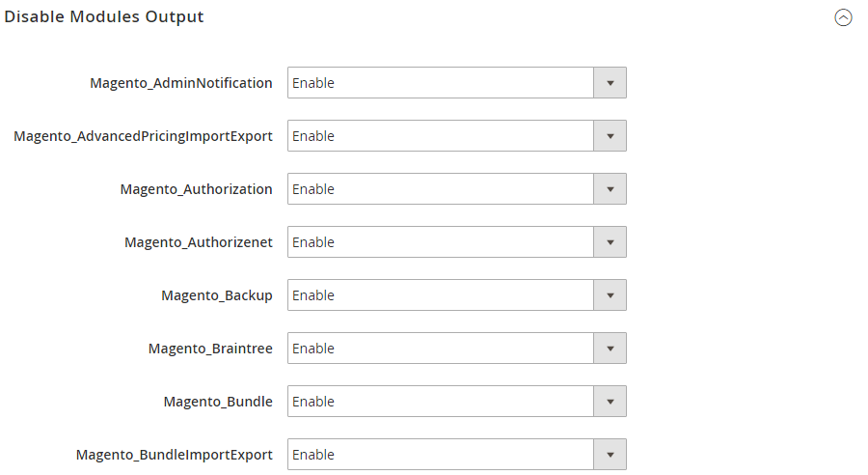This screenshot has width=868, height=475.
Task: Select the Magento_Bundle Enable field
Action: pos(457,402)
